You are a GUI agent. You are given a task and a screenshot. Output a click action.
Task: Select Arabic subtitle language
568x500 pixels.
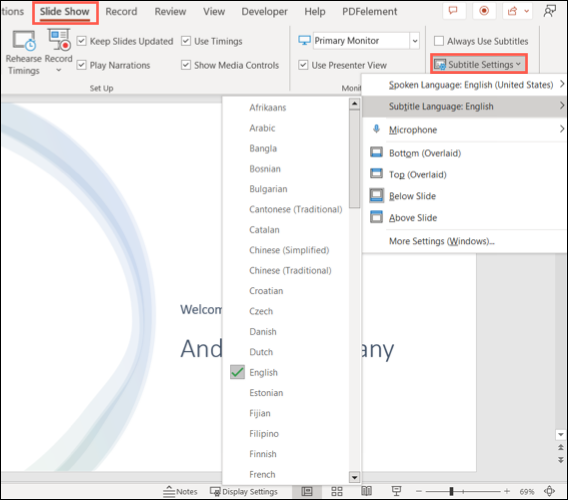coord(262,128)
